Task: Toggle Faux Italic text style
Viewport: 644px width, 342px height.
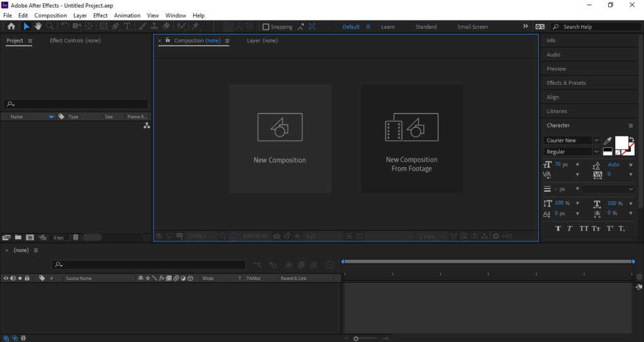Action: pyautogui.click(x=570, y=229)
